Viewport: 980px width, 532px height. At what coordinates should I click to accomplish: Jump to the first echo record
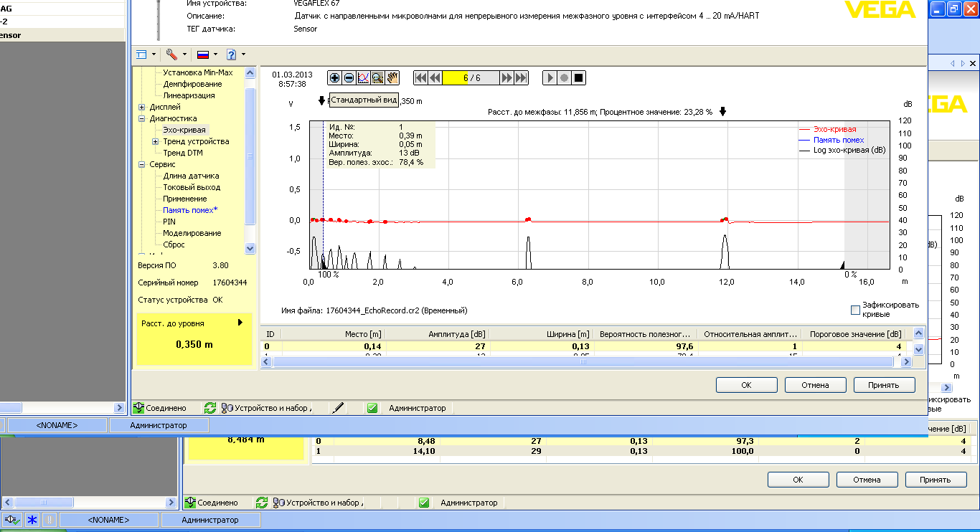tap(421, 77)
